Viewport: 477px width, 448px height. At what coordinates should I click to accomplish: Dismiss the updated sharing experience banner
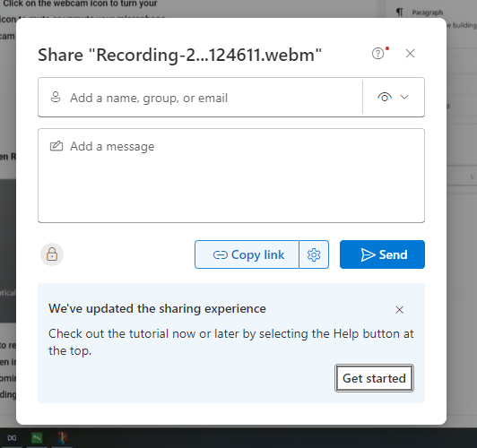pyautogui.click(x=399, y=310)
